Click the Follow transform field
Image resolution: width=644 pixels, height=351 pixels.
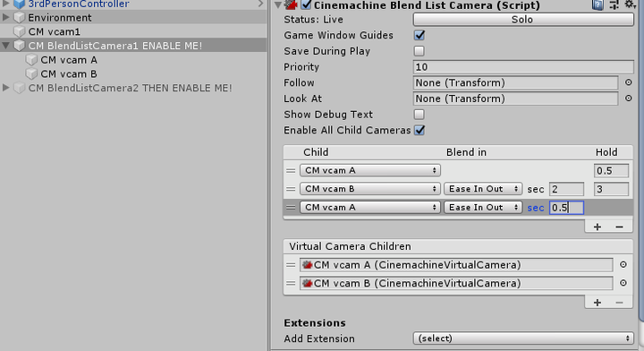(x=515, y=82)
